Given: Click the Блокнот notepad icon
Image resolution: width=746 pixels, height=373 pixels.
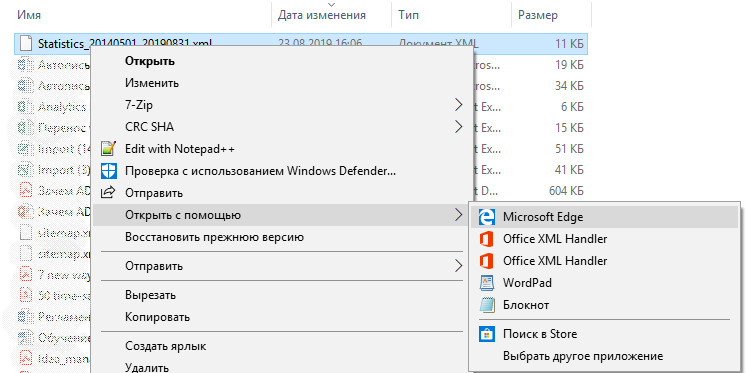Looking at the screenshot, I should 487,304.
